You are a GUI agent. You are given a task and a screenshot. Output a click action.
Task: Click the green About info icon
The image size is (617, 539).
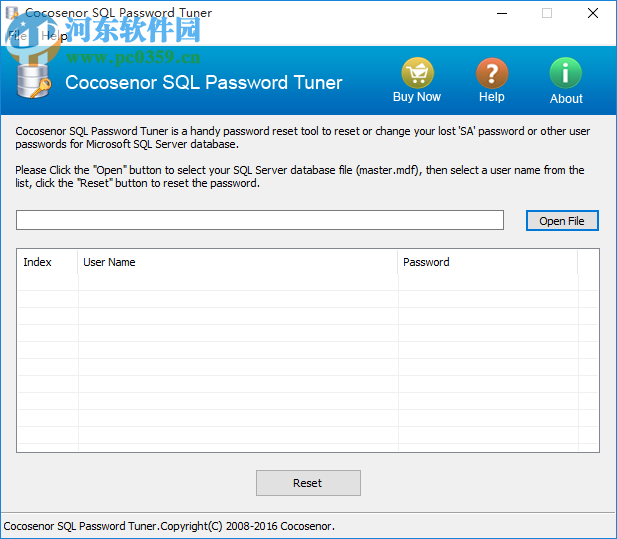click(x=565, y=73)
